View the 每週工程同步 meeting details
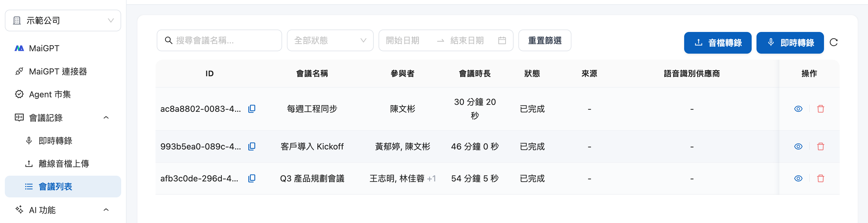 click(x=798, y=109)
